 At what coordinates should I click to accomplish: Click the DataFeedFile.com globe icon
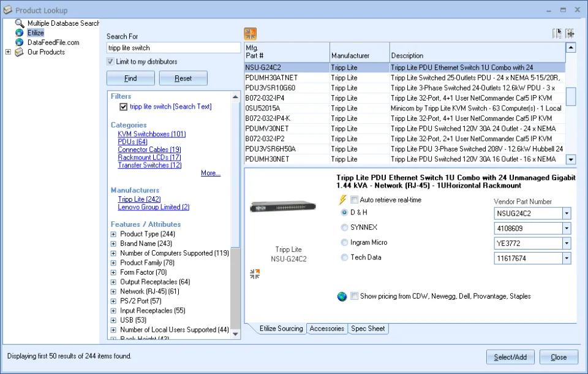click(x=20, y=42)
